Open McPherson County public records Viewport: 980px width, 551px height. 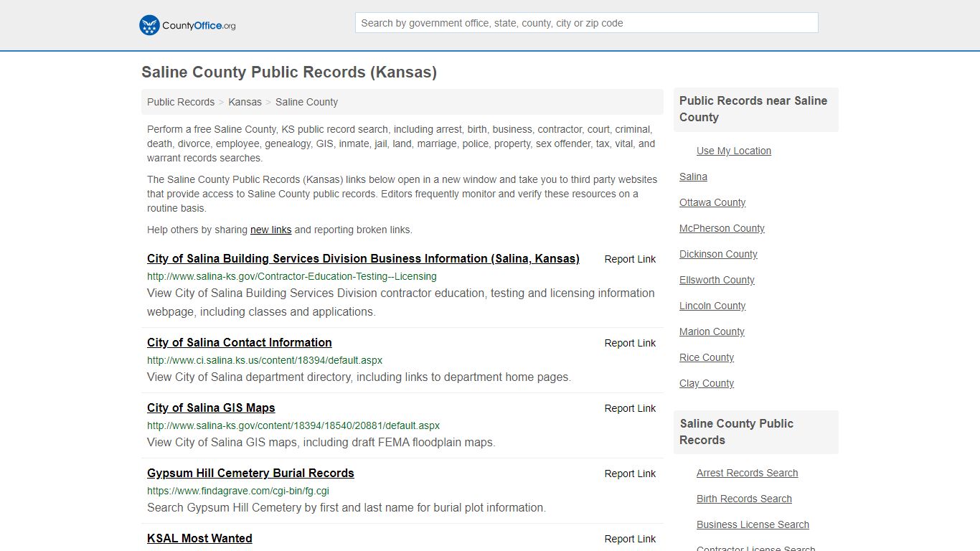tap(722, 228)
